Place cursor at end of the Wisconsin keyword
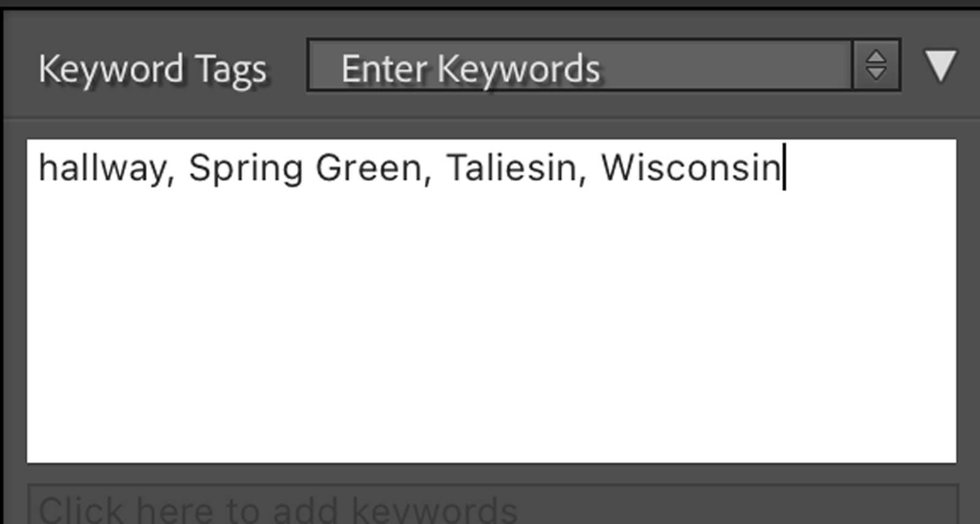Image resolution: width=980 pixels, height=524 pixels. point(783,168)
